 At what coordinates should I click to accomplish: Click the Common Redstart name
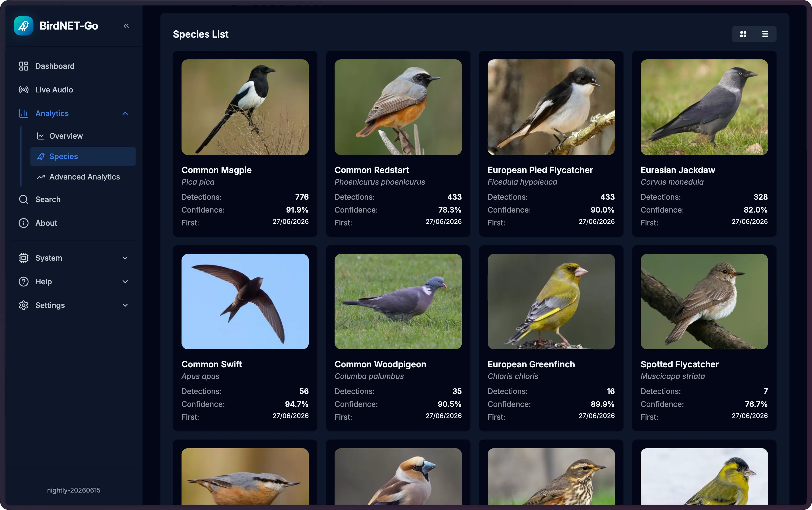pyautogui.click(x=371, y=170)
